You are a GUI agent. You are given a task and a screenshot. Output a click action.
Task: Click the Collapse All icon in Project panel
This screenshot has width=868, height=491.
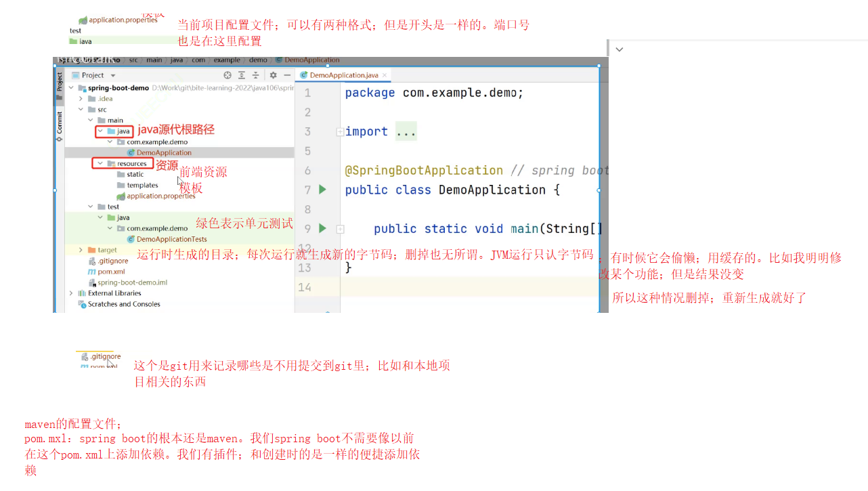click(x=255, y=75)
